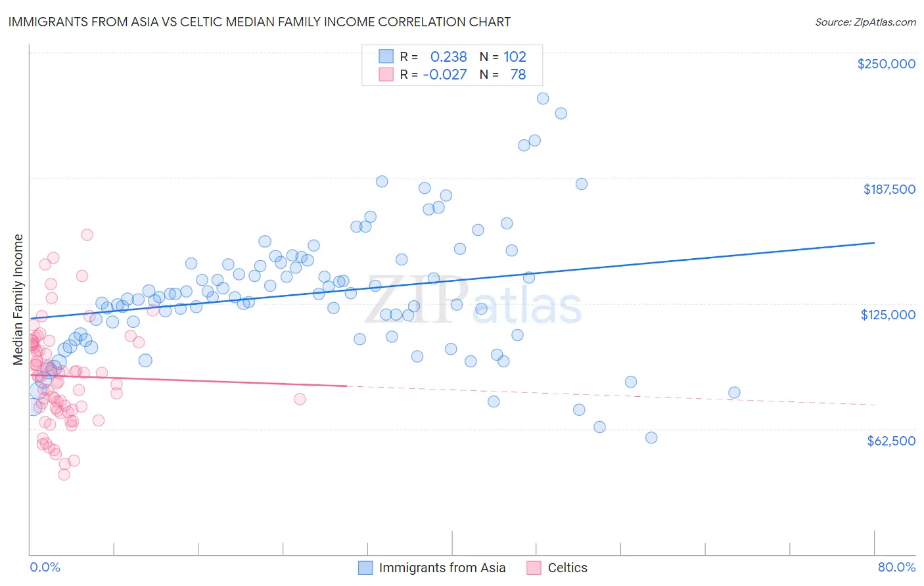Click the Median Family Income axis label
The width and height of the screenshot is (924, 586).
pyautogui.click(x=18, y=300)
